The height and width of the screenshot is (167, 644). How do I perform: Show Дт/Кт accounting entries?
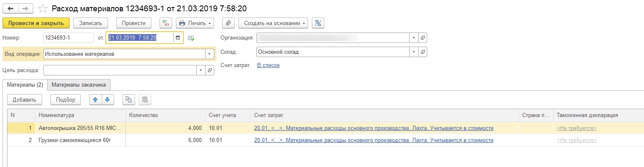coord(166,23)
